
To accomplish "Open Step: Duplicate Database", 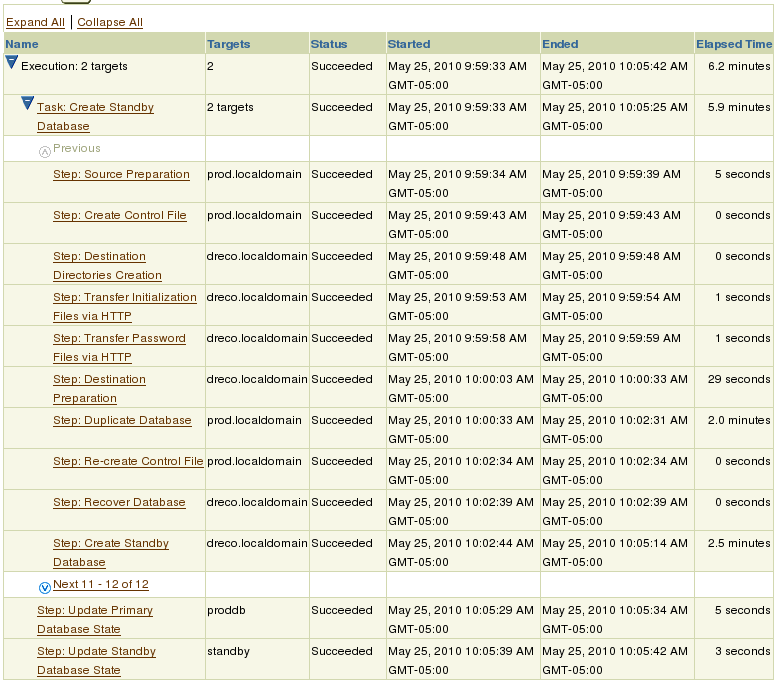I will point(123,420).
